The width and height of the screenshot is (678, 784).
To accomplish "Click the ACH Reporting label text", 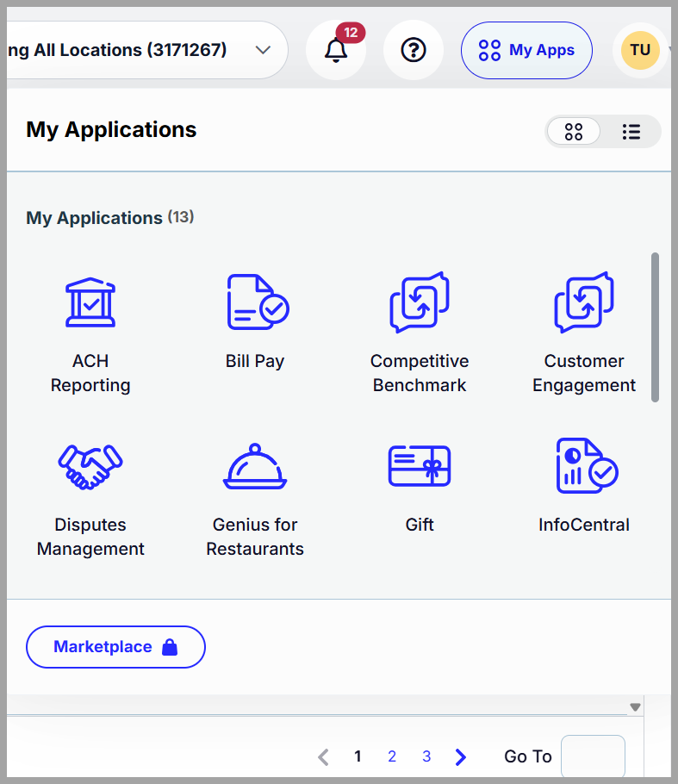I will 90,373.
